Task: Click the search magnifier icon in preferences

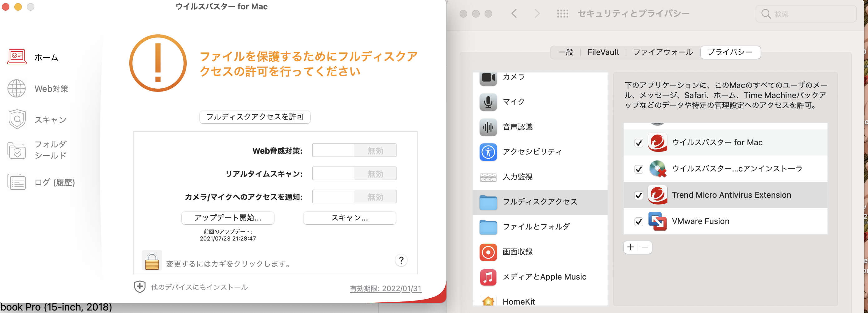Action: 766,14
